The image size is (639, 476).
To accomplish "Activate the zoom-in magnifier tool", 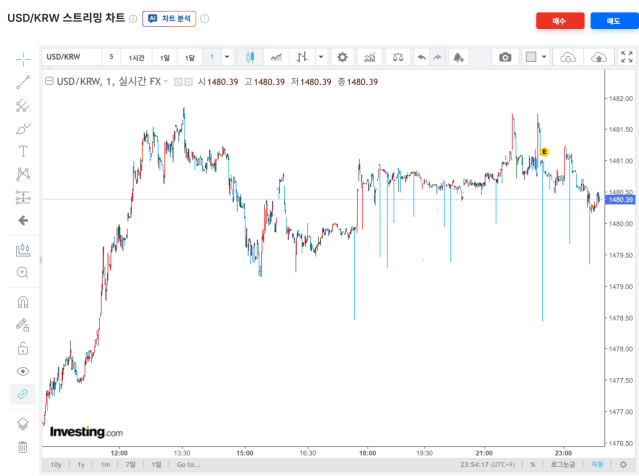I will [x=23, y=272].
